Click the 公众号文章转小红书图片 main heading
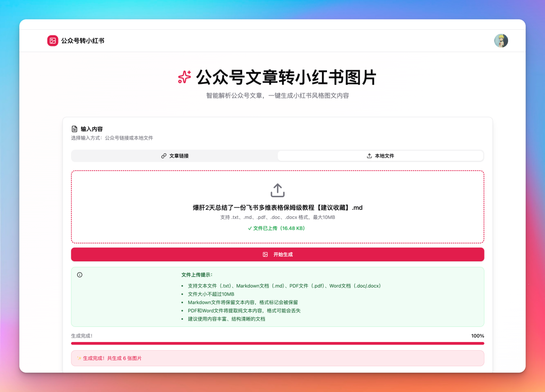The image size is (545, 392). click(x=286, y=77)
